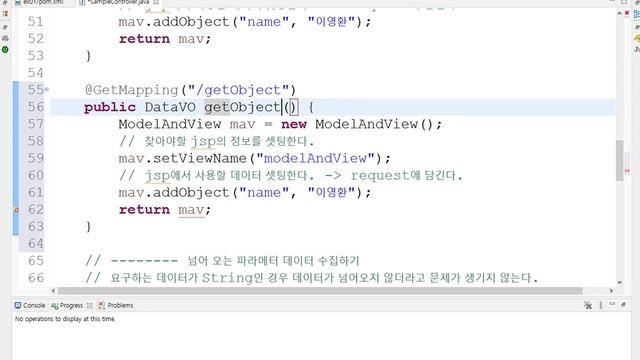Click the comment text on line 66
The image size is (640, 360).
311,278
